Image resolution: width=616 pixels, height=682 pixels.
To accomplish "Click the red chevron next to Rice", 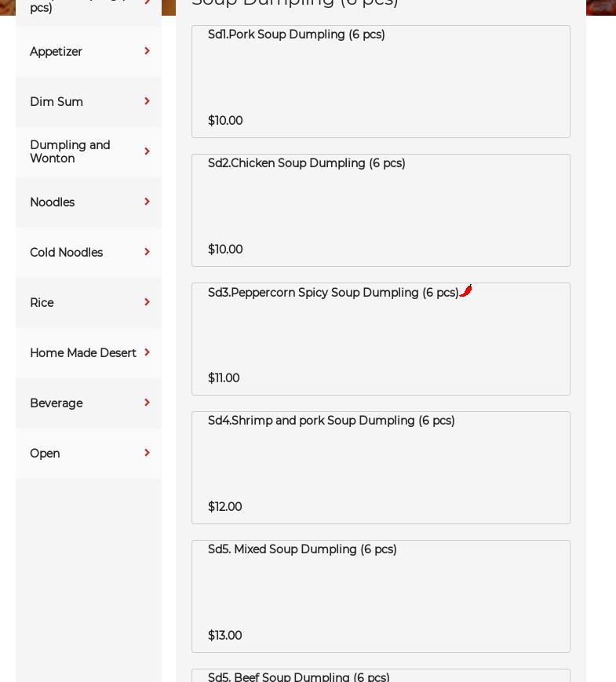I will coord(147,302).
